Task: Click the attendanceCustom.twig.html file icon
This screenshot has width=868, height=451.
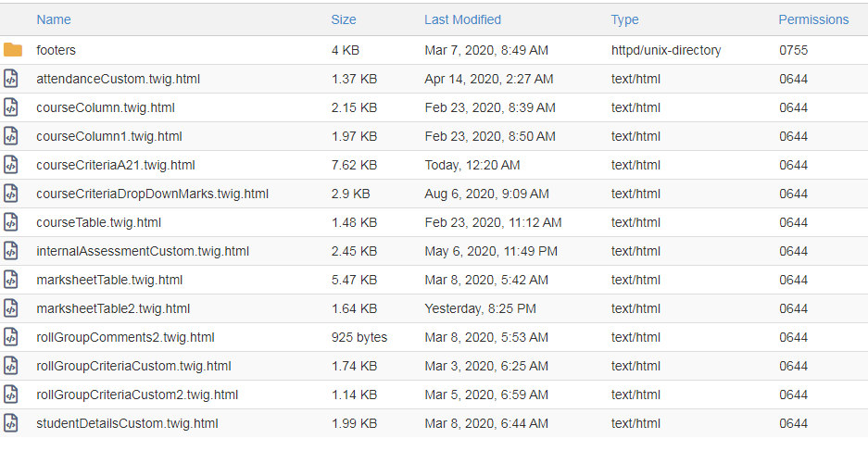Action: (11, 79)
